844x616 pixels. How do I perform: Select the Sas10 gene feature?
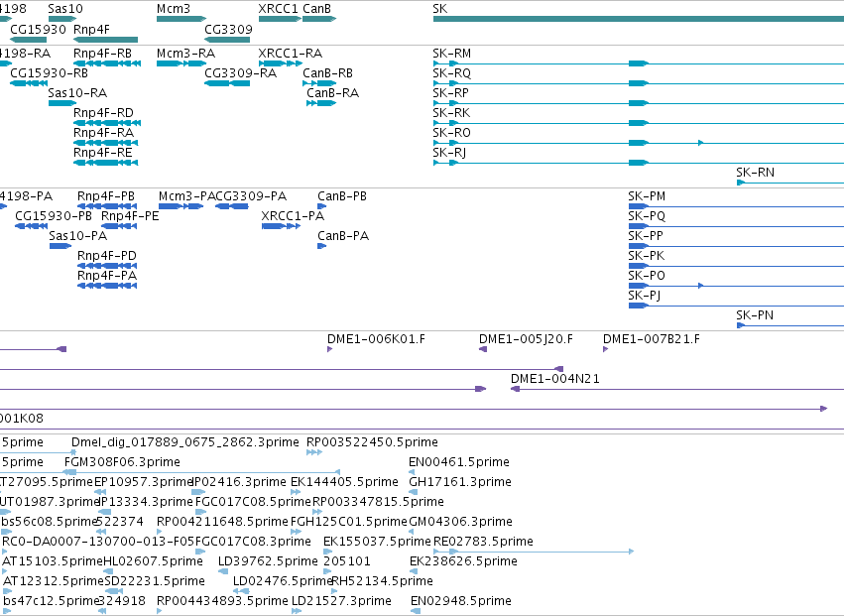coord(62,19)
